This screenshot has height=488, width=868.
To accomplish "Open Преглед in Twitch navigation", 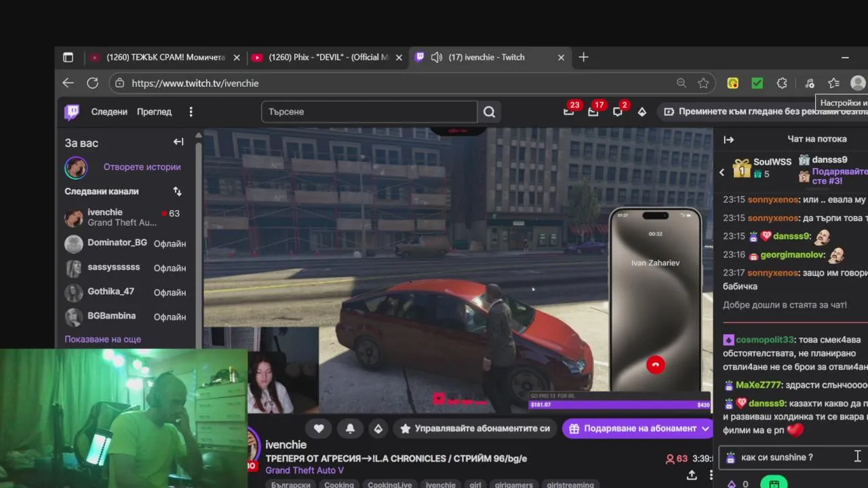I will tap(154, 112).
